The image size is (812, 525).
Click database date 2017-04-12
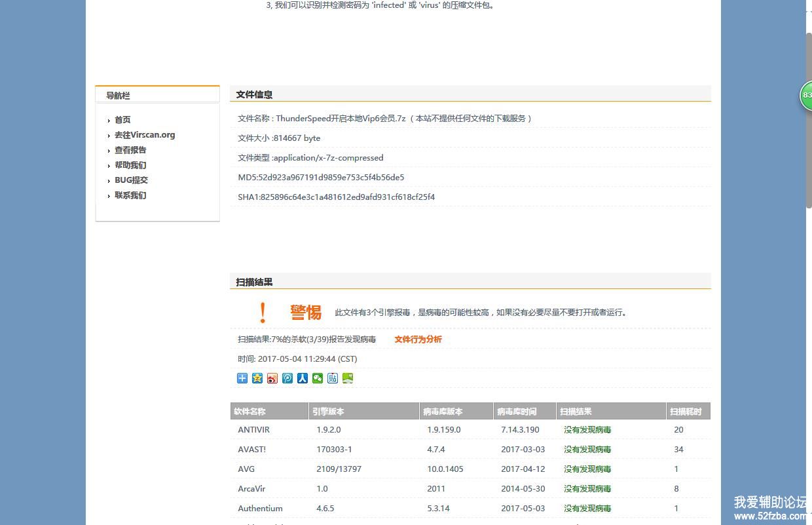pyautogui.click(x=523, y=469)
